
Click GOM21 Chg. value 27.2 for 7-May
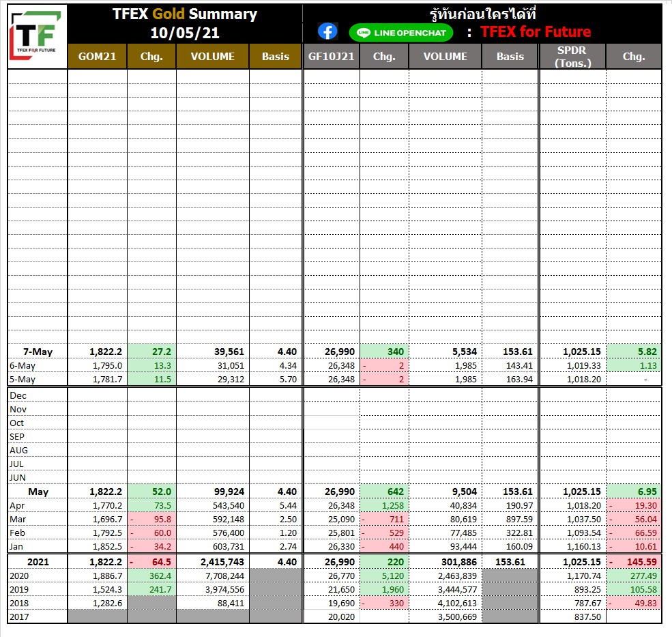click(x=162, y=352)
